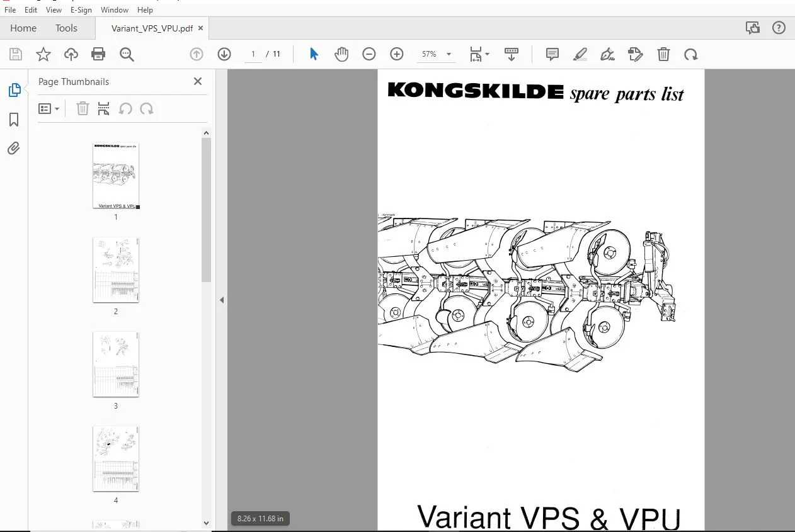Image resolution: width=795 pixels, height=532 pixels.
Task: Select the Variant_VPS_VPU.pdf document tab
Action: [x=152, y=28]
